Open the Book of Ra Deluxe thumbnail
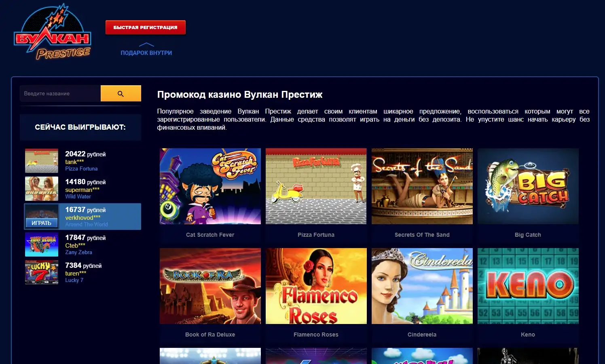The image size is (605, 364). click(210, 286)
